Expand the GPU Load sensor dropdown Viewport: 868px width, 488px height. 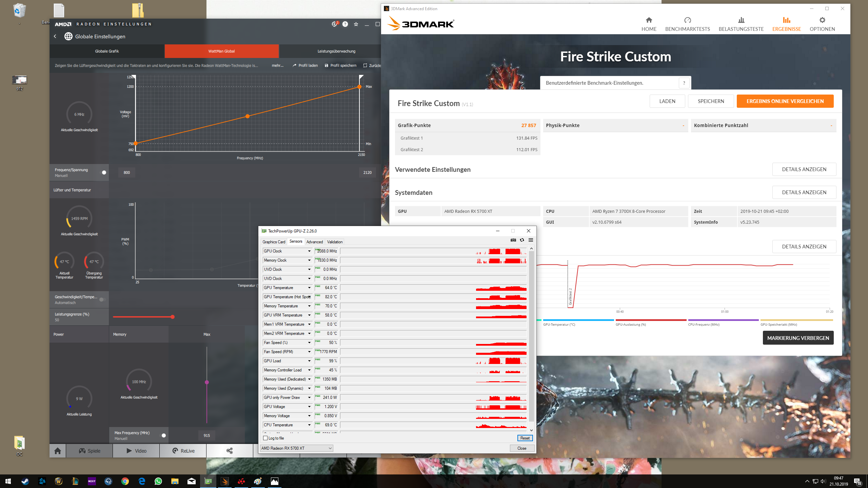tap(309, 361)
